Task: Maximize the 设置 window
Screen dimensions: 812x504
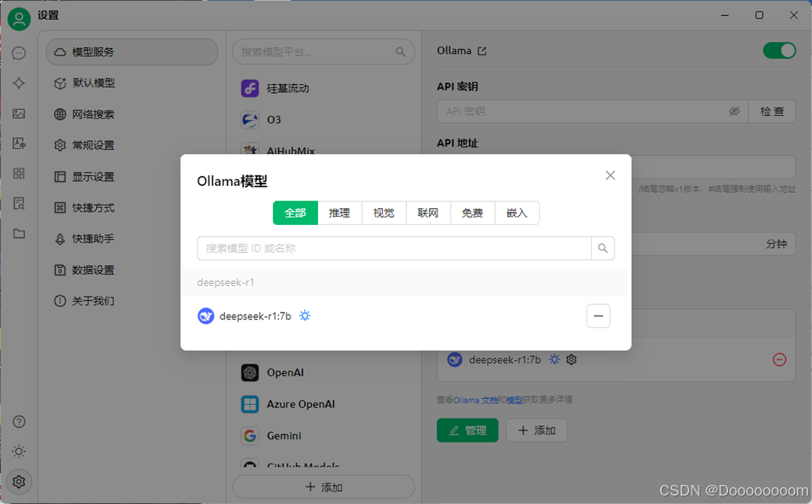Action: coord(759,15)
